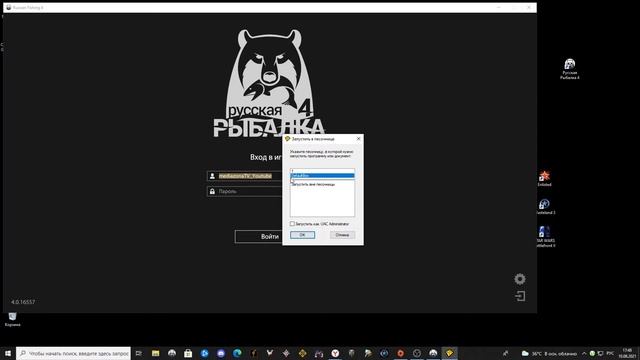Image resolution: width=640 pixels, height=360 pixels.
Task: Select Русская Рыбалка 4 desktop shortcut
Action: click(569, 69)
